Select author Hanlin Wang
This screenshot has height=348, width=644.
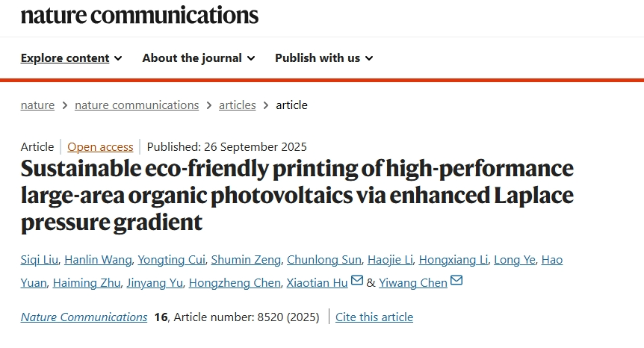pos(98,259)
